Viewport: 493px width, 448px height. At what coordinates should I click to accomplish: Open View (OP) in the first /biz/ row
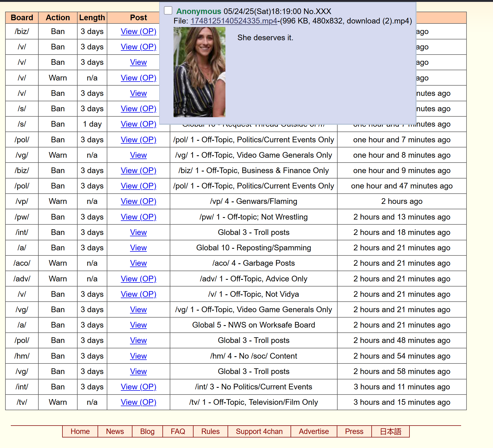coord(138,31)
